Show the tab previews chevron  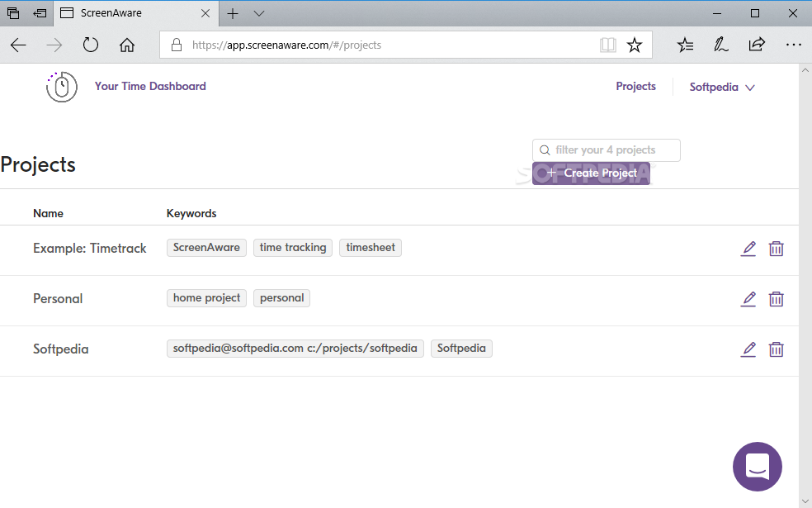click(x=259, y=13)
